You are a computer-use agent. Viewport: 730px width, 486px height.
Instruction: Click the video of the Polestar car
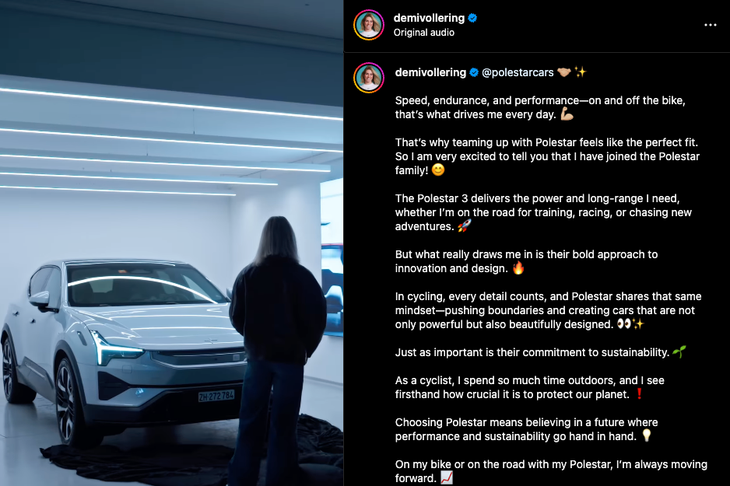(171, 243)
